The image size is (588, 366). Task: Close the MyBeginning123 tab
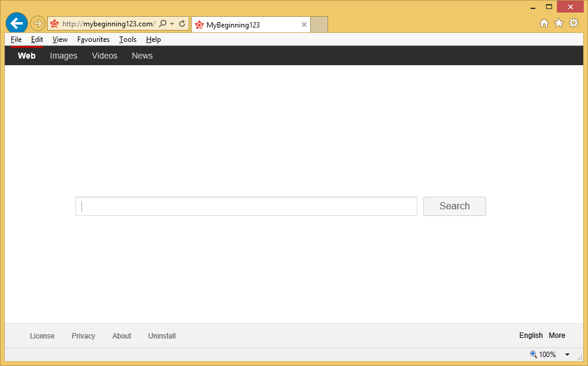(x=304, y=25)
